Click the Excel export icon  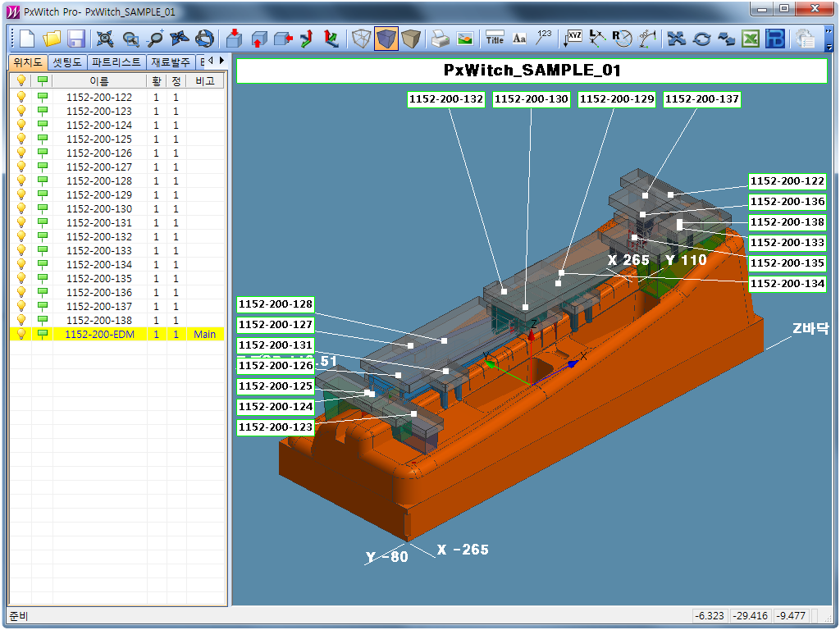click(751, 39)
